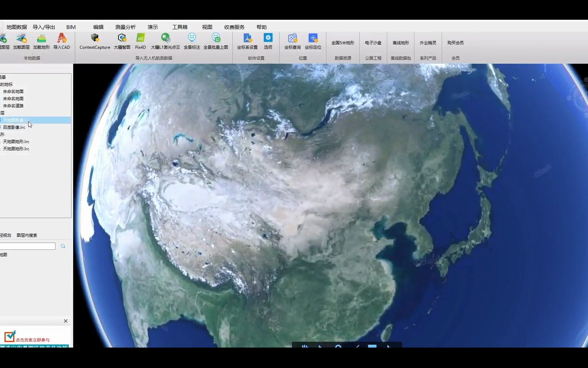Image resolution: width=588 pixels, height=368 pixels.
Task: Click the Pix4D import icon
Action: coord(141,42)
